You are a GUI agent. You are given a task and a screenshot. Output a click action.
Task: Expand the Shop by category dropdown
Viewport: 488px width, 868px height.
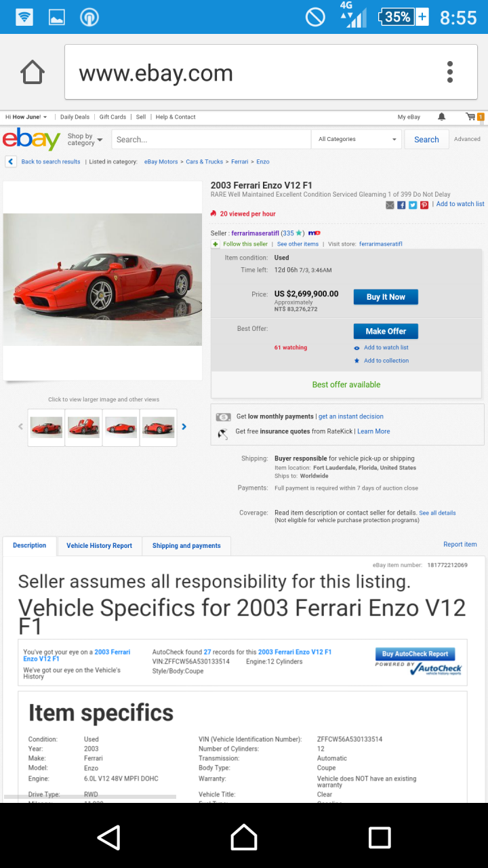[x=85, y=140]
